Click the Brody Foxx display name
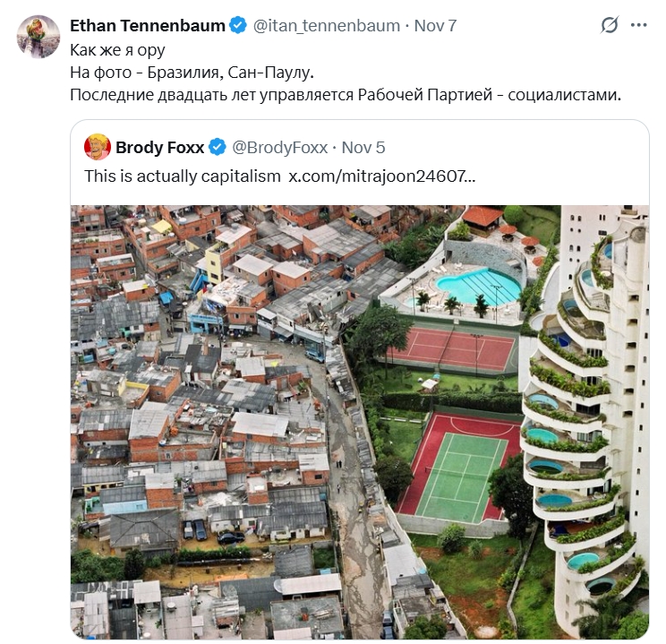Screen dimensions: 666x644 pos(161,147)
